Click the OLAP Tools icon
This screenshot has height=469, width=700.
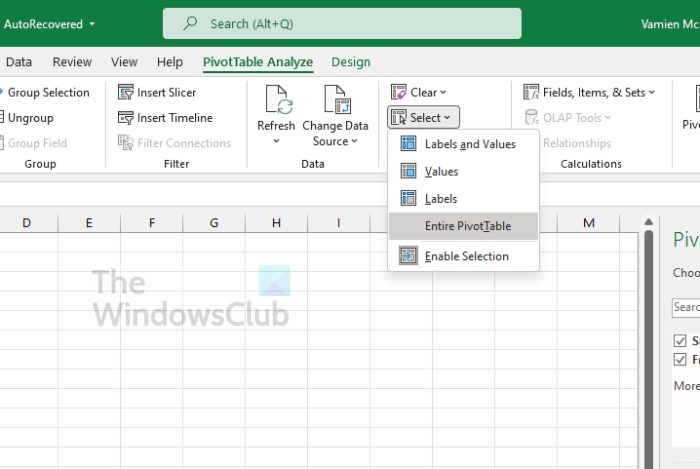(531, 117)
